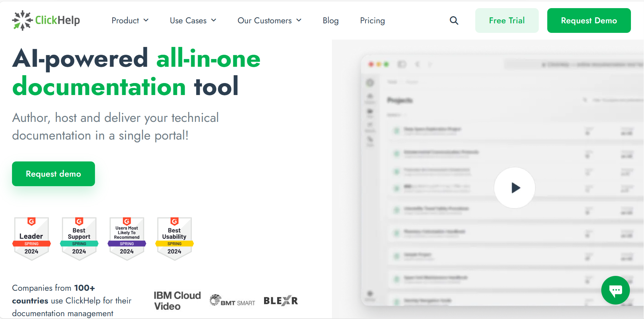Screen dimensions: 644x319
Task: Click the ClickHelp logo
Action: pyautogui.click(x=46, y=20)
